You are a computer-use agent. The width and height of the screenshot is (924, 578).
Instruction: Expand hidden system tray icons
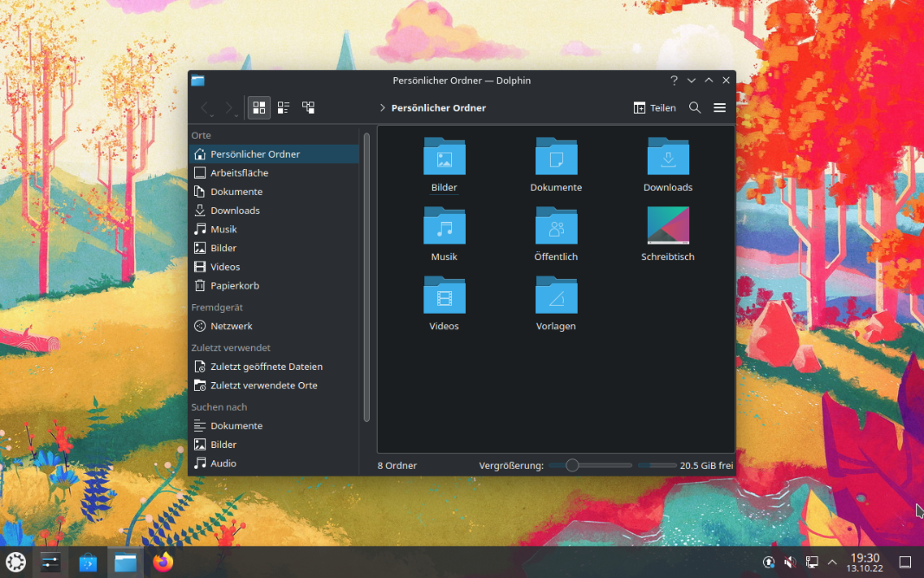pos(832,562)
